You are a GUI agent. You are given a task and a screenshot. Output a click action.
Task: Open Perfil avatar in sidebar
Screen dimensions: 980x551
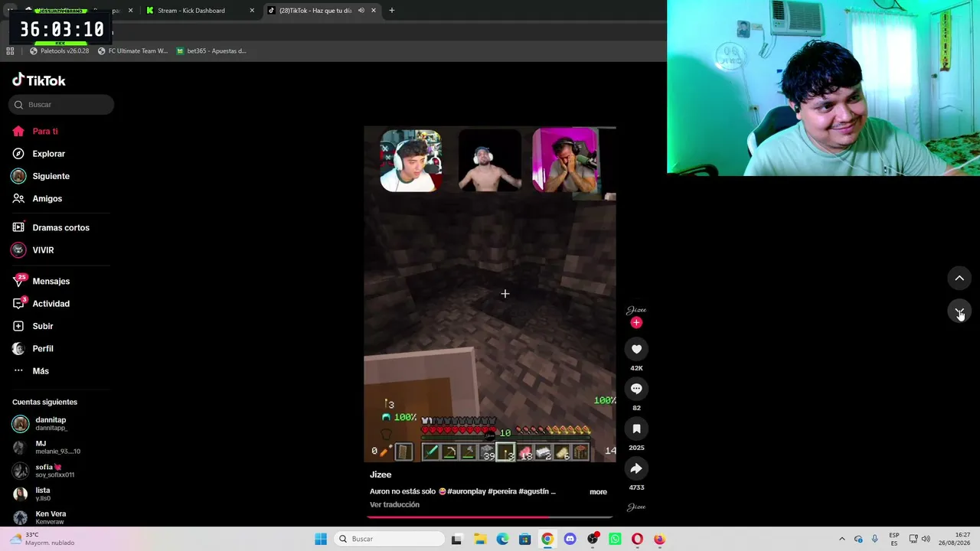click(x=18, y=348)
